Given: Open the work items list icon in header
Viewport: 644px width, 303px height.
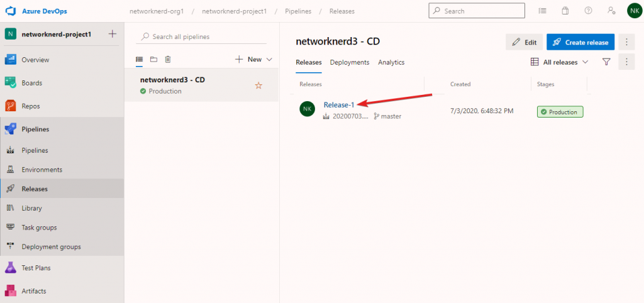Looking at the screenshot, I should (x=543, y=11).
